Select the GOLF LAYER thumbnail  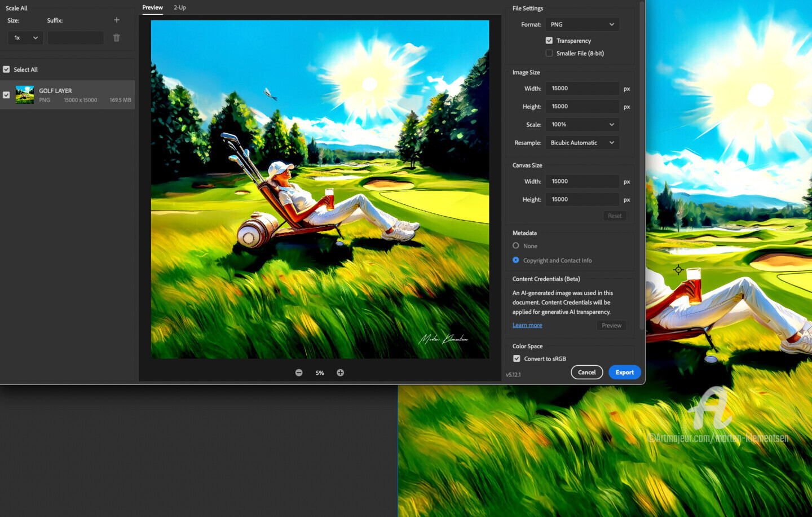(x=25, y=95)
